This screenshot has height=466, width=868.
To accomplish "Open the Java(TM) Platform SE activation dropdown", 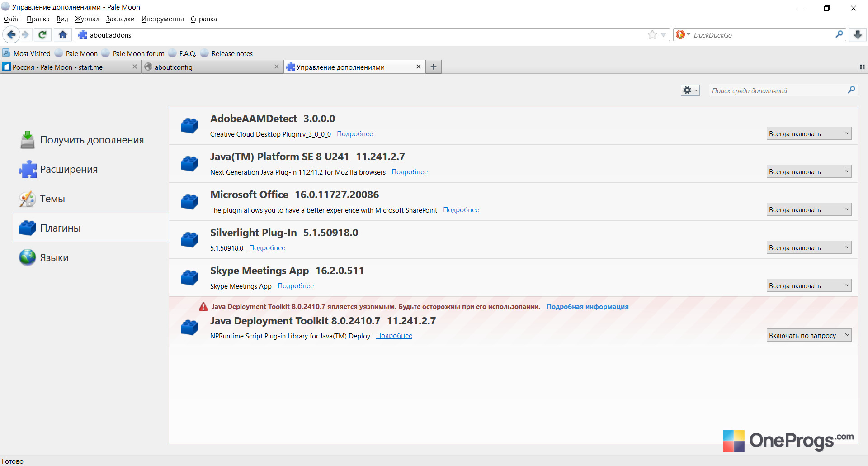I will 809,171.
